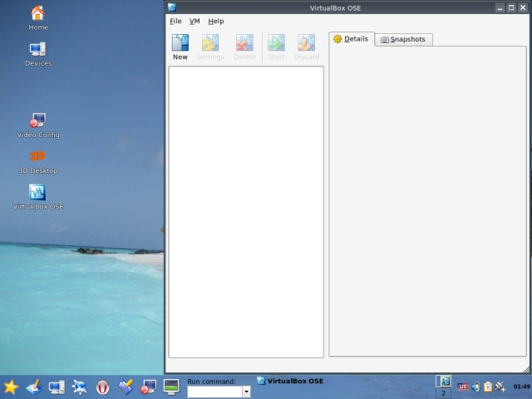Launch Opera browser from the taskbar
The image size is (532, 399).
[102, 387]
